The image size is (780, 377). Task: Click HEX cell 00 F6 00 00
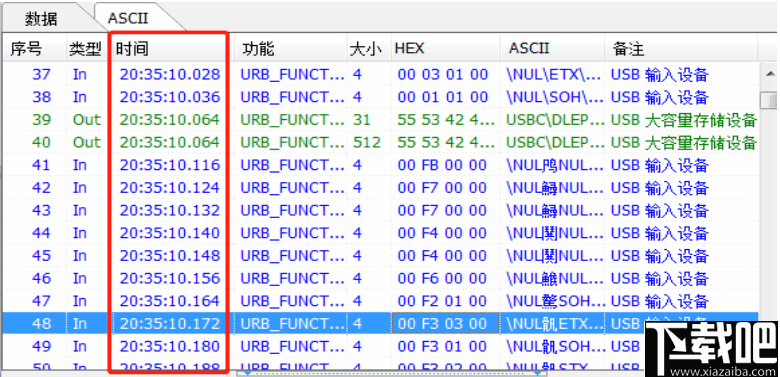point(442,278)
